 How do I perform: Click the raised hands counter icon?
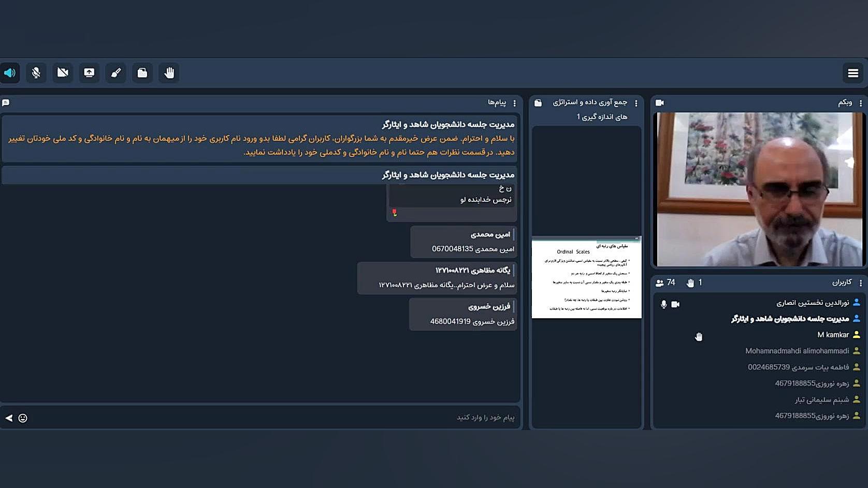coord(690,283)
